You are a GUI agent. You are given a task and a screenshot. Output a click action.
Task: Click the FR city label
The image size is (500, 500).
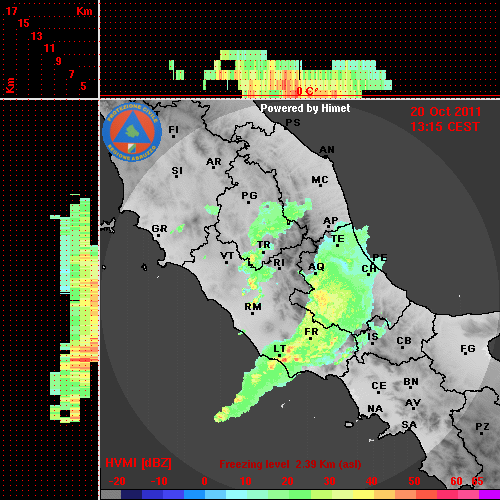coord(311,332)
